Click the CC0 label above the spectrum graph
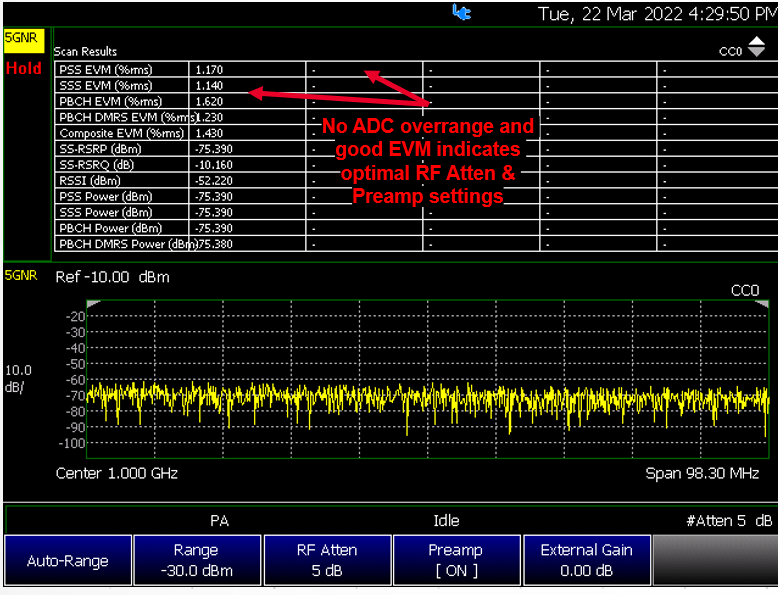The image size is (778, 595). pos(745,290)
